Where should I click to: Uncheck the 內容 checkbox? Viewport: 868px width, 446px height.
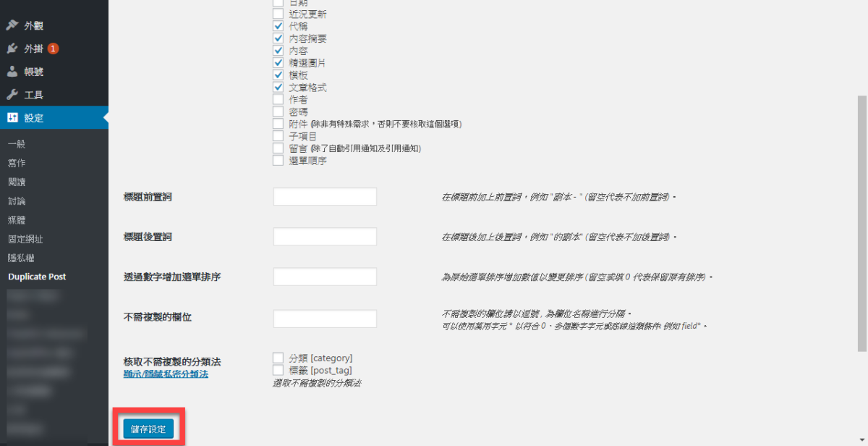click(x=278, y=51)
